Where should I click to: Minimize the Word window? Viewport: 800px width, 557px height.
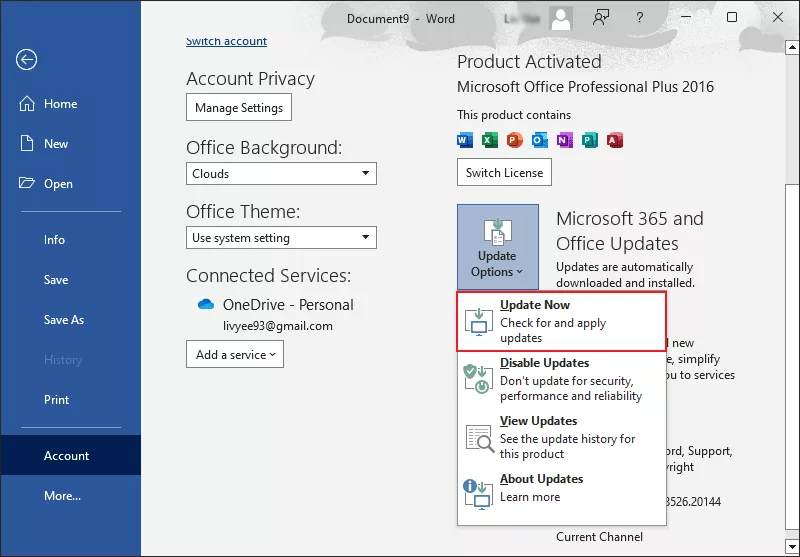pos(686,17)
